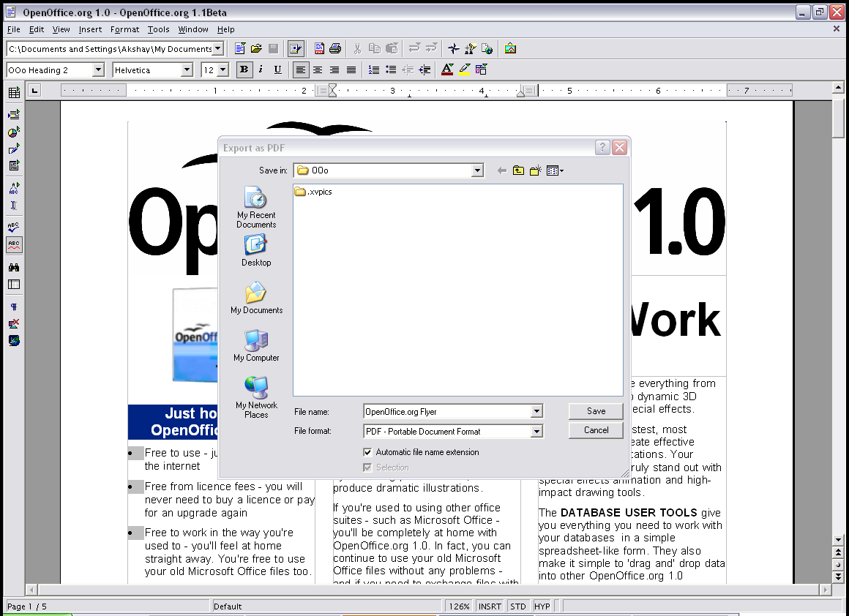Open My Computer place in dialog

pos(256,346)
